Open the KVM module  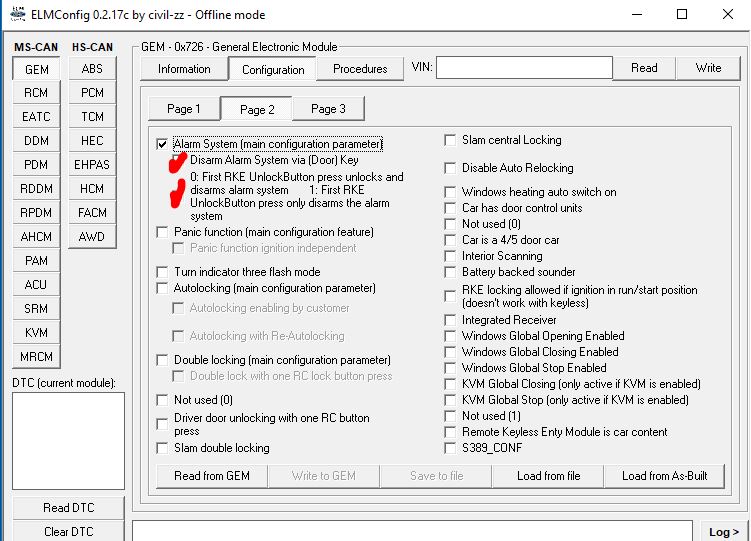36,333
